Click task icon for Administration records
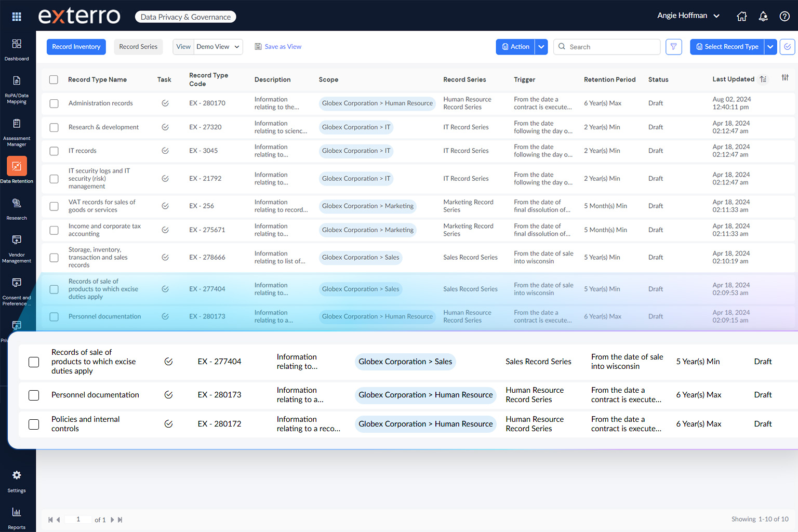 tap(165, 103)
